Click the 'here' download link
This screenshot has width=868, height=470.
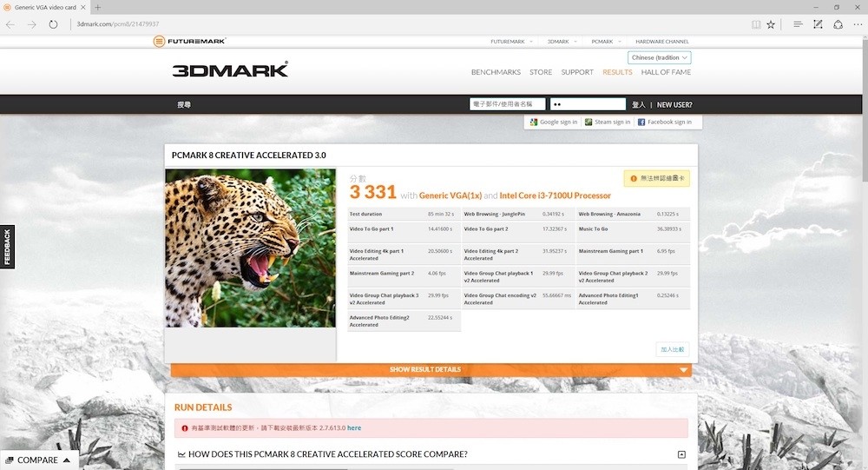pos(354,428)
